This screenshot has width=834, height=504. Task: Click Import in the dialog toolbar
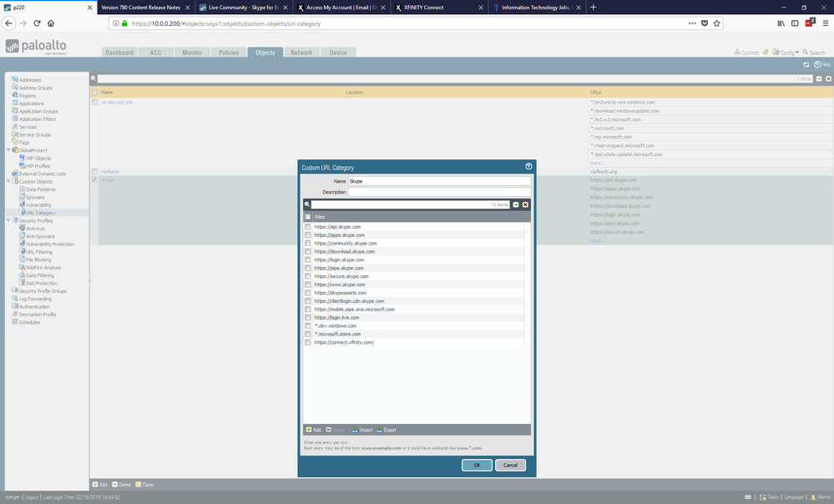pyautogui.click(x=362, y=430)
